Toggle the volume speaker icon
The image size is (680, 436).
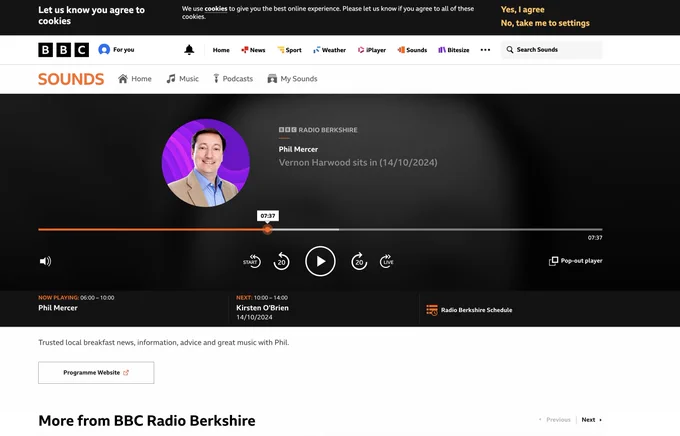[46, 261]
